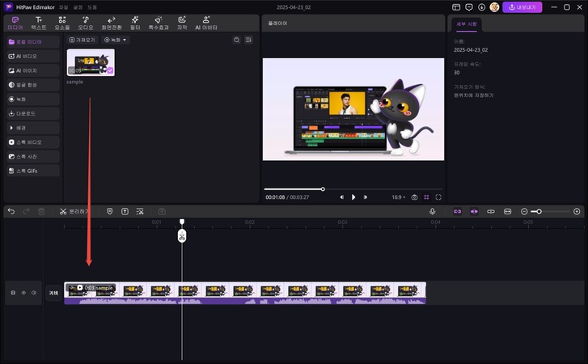Open the 텍스트 (Text) tab
This screenshot has height=364, width=588.
tap(39, 23)
